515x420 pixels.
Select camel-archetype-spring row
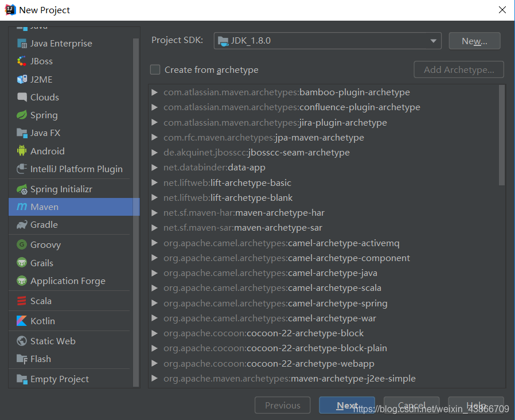pyautogui.click(x=323, y=303)
